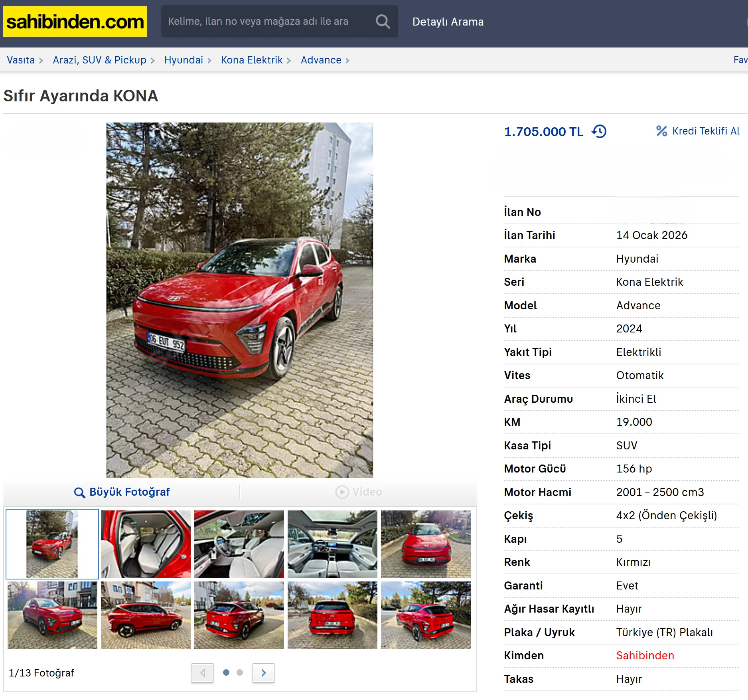This screenshot has height=700, width=748.
Task: Open Büyük Fotoğraf large photo view
Action: (130, 492)
